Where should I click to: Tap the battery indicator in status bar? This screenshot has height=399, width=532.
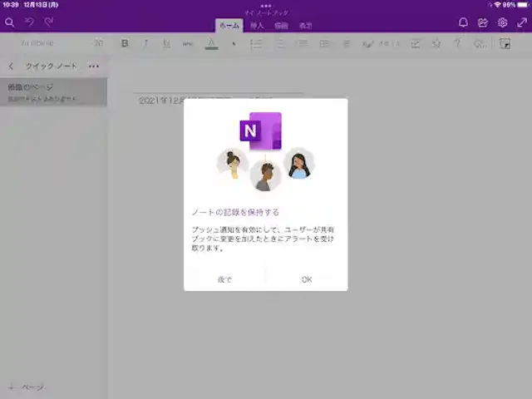click(x=523, y=5)
